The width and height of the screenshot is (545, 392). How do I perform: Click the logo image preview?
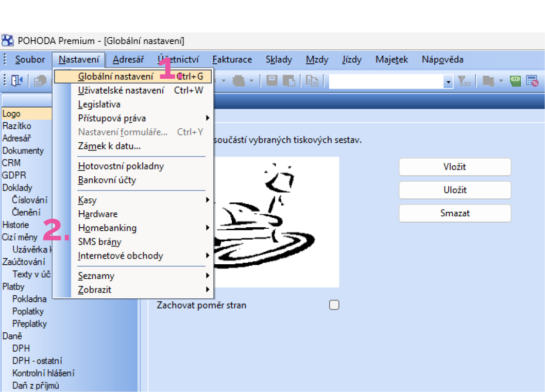click(x=276, y=222)
